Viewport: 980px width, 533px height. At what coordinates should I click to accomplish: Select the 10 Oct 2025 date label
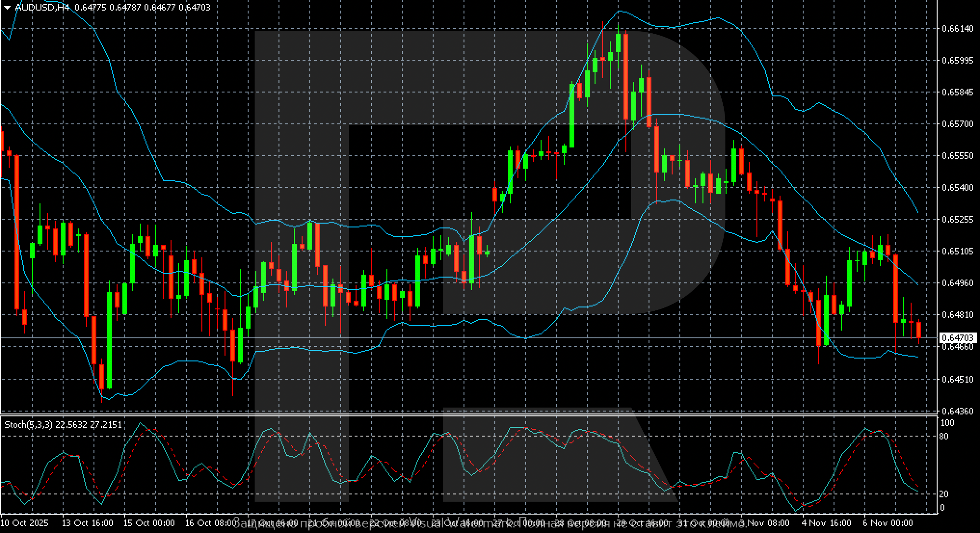coord(24,523)
